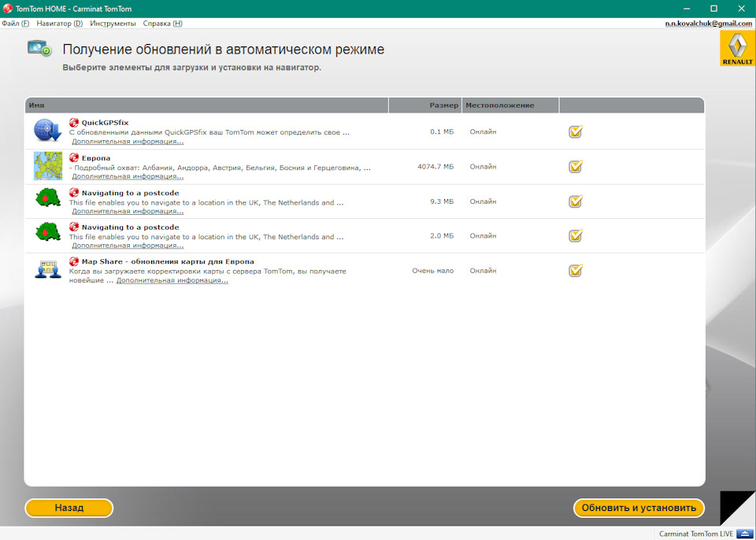756x540 pixels.
Task: Click the Очень мало size value
Action: coord(433,271)
